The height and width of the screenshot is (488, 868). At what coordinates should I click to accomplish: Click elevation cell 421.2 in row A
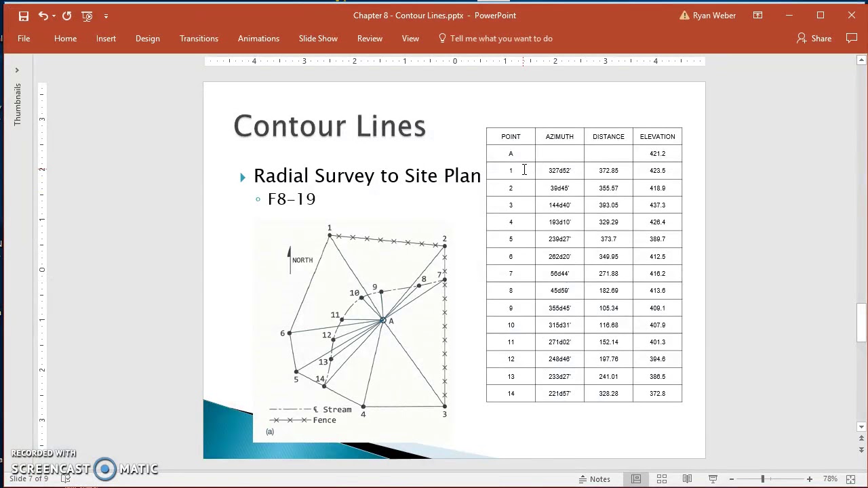(657, 154)
